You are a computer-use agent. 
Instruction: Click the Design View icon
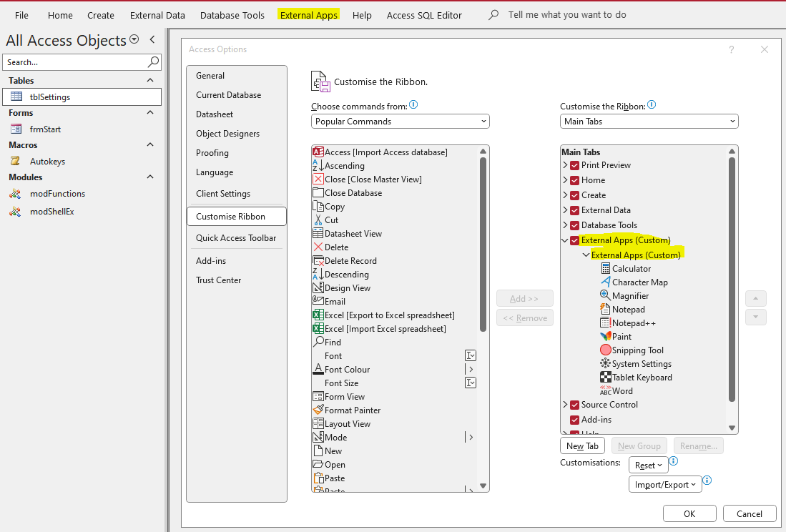(318, 287)
